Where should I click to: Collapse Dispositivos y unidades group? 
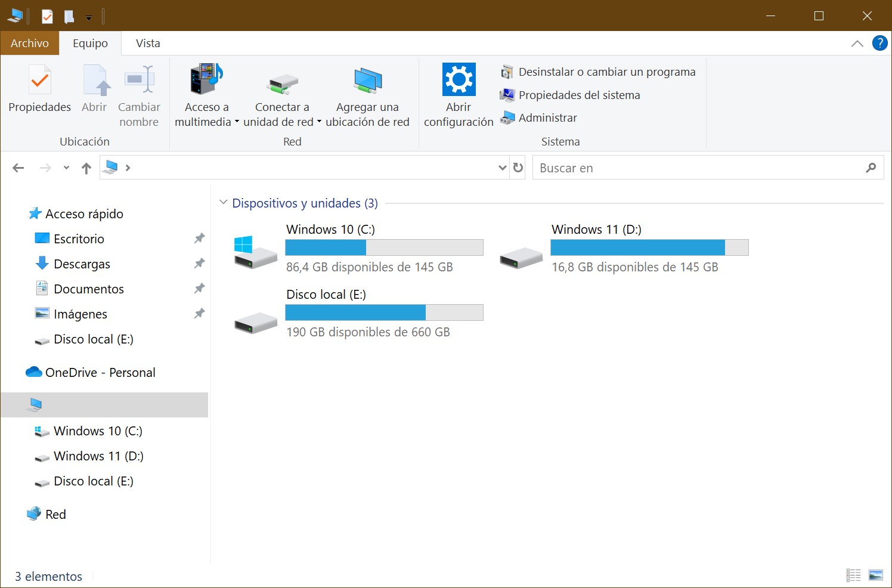pos(224,203)
